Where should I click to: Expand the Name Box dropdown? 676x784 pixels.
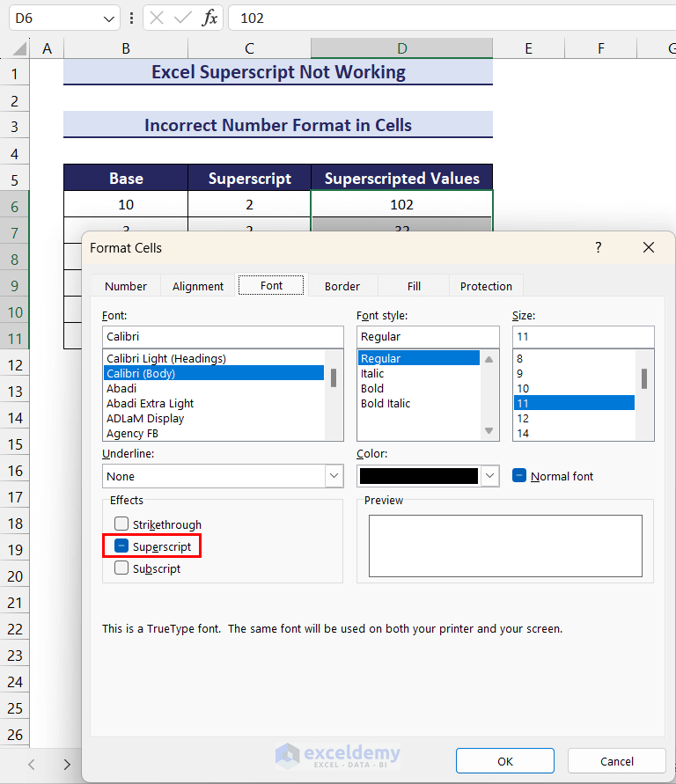click(x=108, y=18)
